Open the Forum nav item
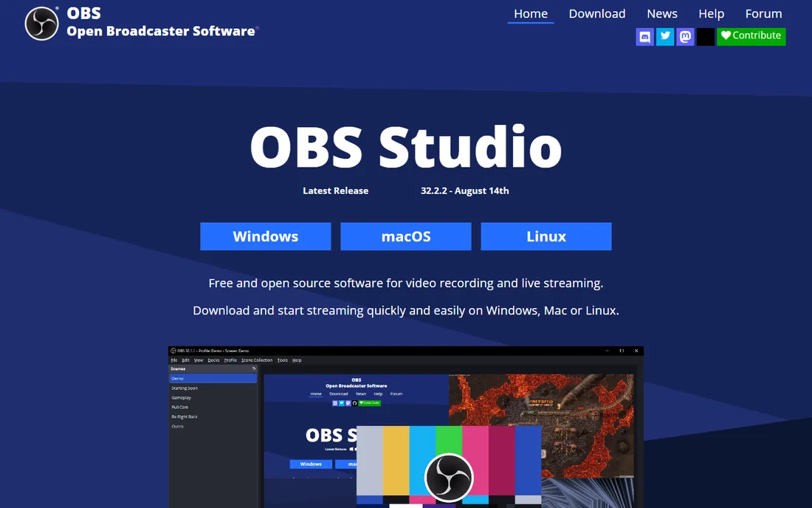 tap(763, 14)
